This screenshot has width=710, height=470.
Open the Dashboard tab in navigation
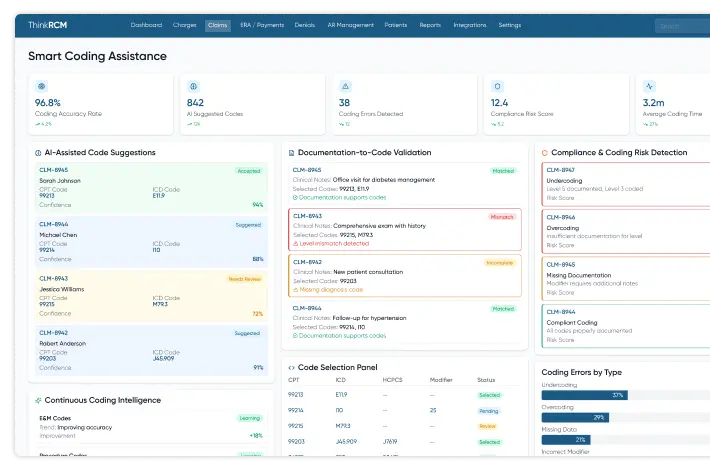click(x=146, y=25)
